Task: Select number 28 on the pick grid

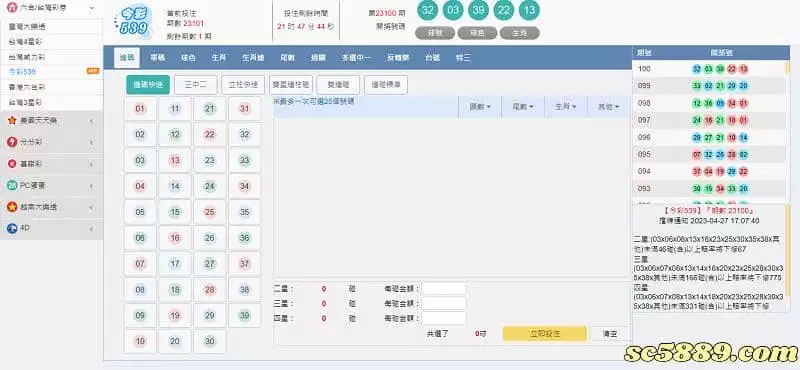Action: point(210,290)
